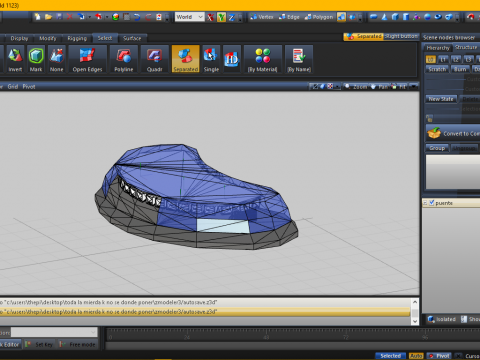Open the Select tab
The width and height of the screenshot is (480, 360).
click(105, 38)
